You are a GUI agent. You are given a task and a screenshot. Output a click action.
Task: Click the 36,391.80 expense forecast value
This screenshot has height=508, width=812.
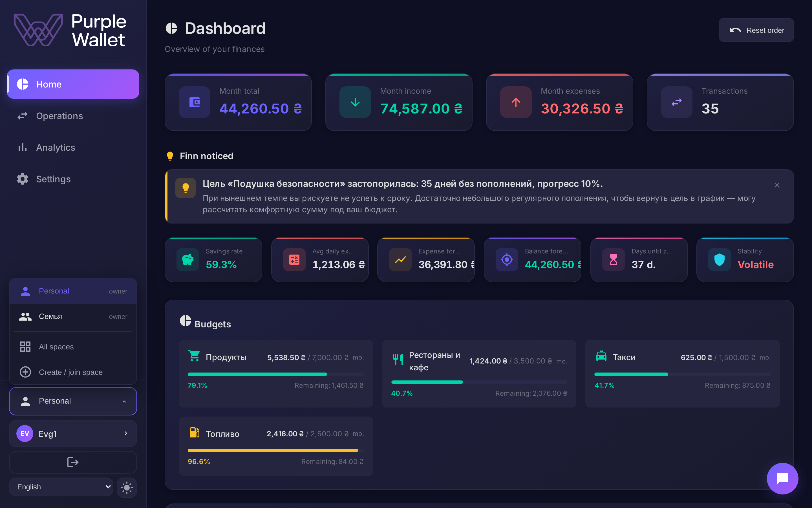tap(446, 264)
